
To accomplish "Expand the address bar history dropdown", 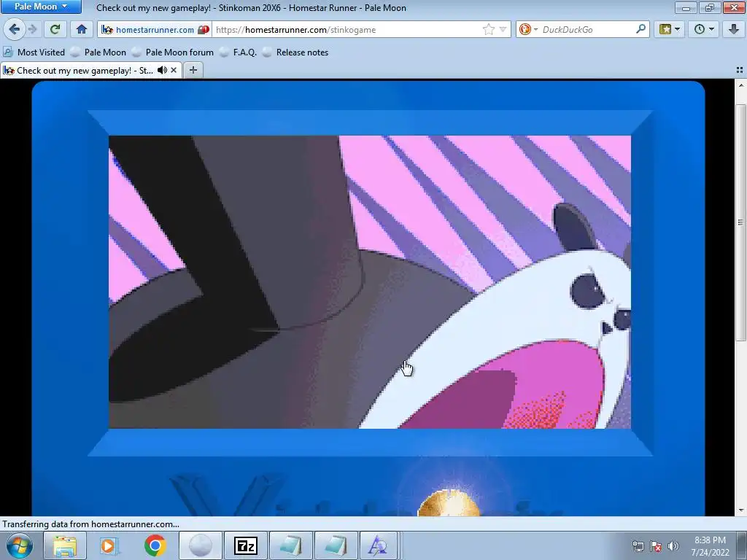I will pos(503,29).
